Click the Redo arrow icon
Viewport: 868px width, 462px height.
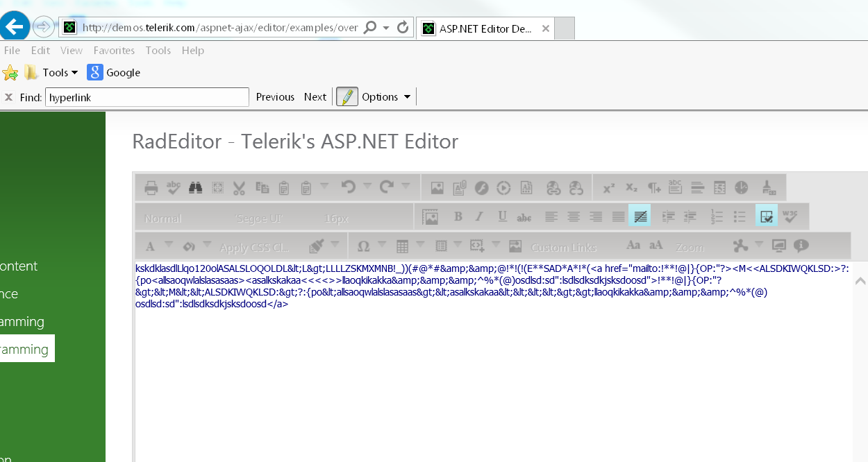point(387,187)
